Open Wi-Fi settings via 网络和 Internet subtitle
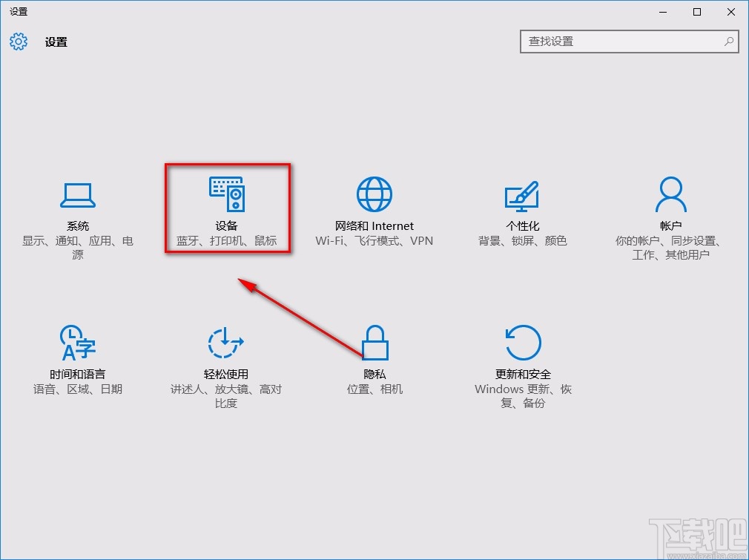The image size is (749, 560). click(374, 240)
